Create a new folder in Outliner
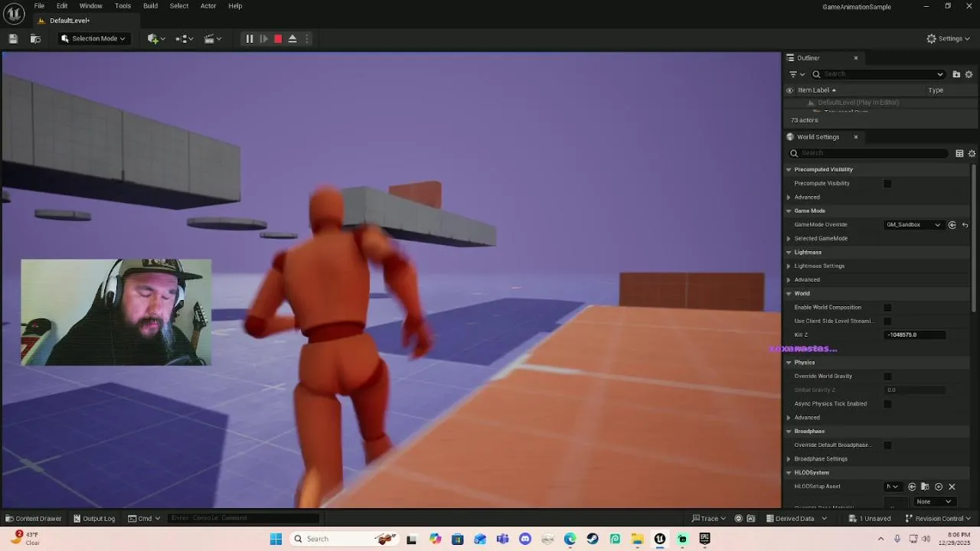Viewport: 980px width, 551px height. tap(956, 74)
